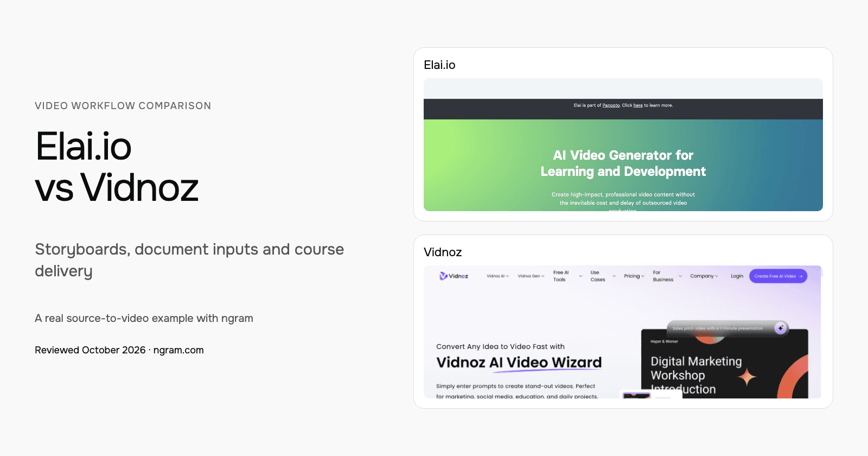Click 'Convert Any Idea to Video Fast with'

[500, 346]
